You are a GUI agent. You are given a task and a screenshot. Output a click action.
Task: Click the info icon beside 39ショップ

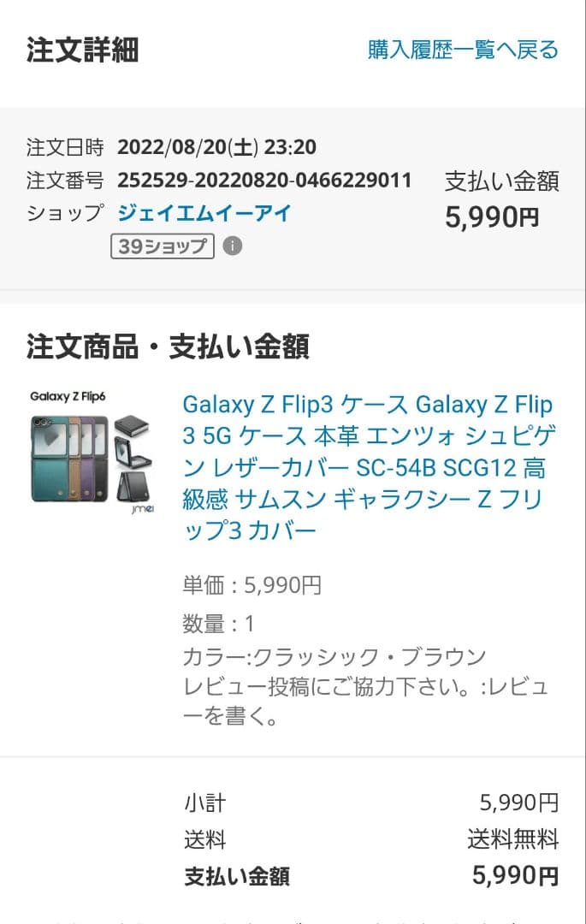pyautogui.click(x=233, y=246)
